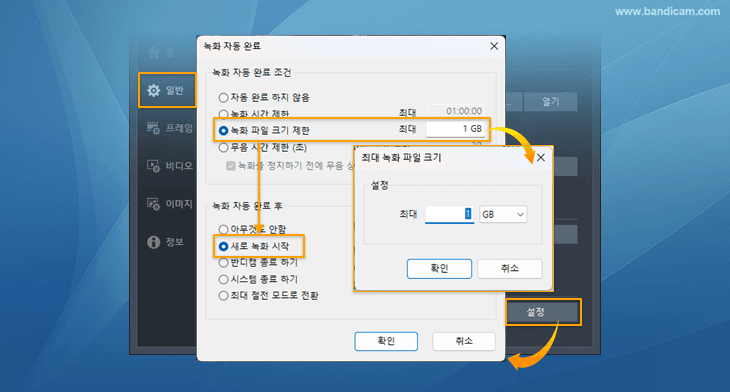Switch to the 비디오 sidebar tab

169,166
